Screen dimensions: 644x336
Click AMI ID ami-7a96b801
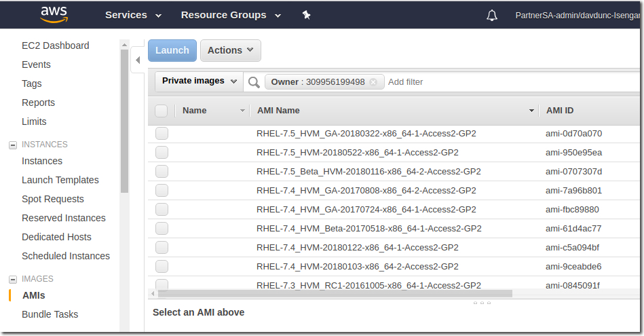pyautogui.click(x=574, y=191)
